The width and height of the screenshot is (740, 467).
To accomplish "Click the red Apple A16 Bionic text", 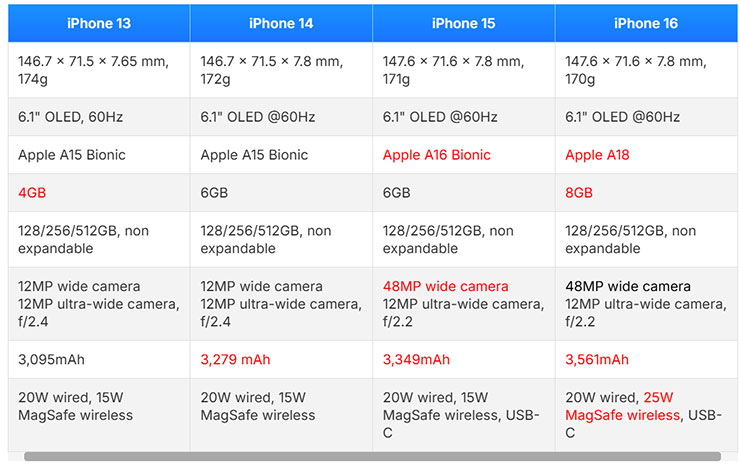I will tap(436, 155).
